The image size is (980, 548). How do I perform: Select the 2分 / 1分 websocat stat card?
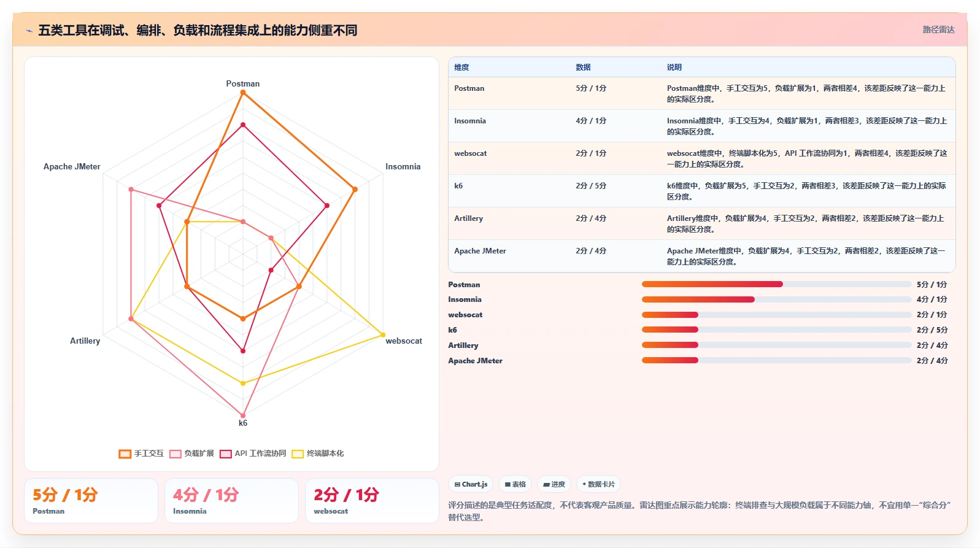click(x=372, y=501)
